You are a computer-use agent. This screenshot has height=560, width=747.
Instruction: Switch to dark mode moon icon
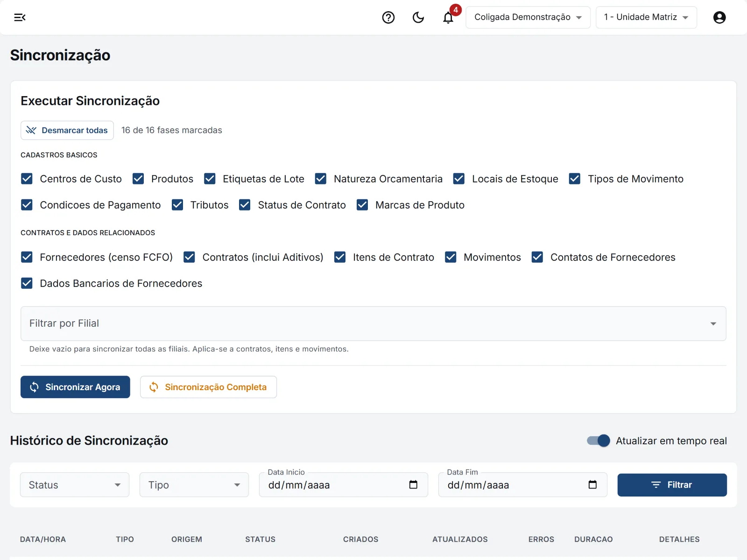(418, 17)
